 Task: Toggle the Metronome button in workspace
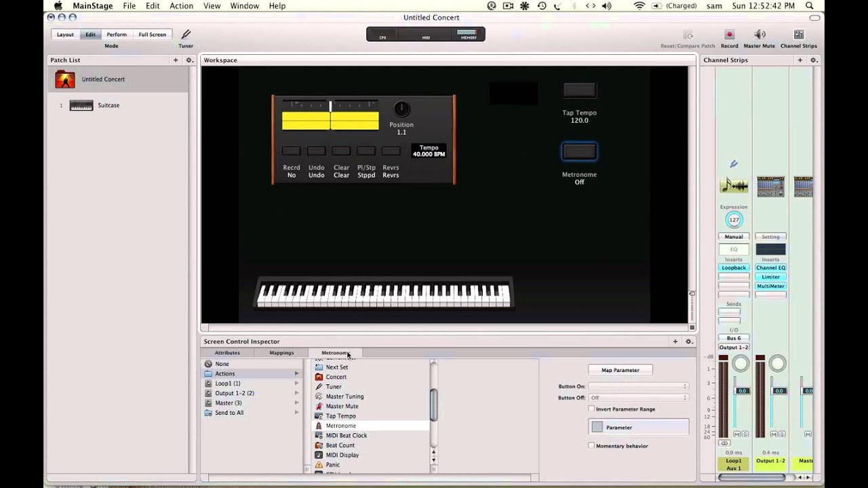click(579, 152)
